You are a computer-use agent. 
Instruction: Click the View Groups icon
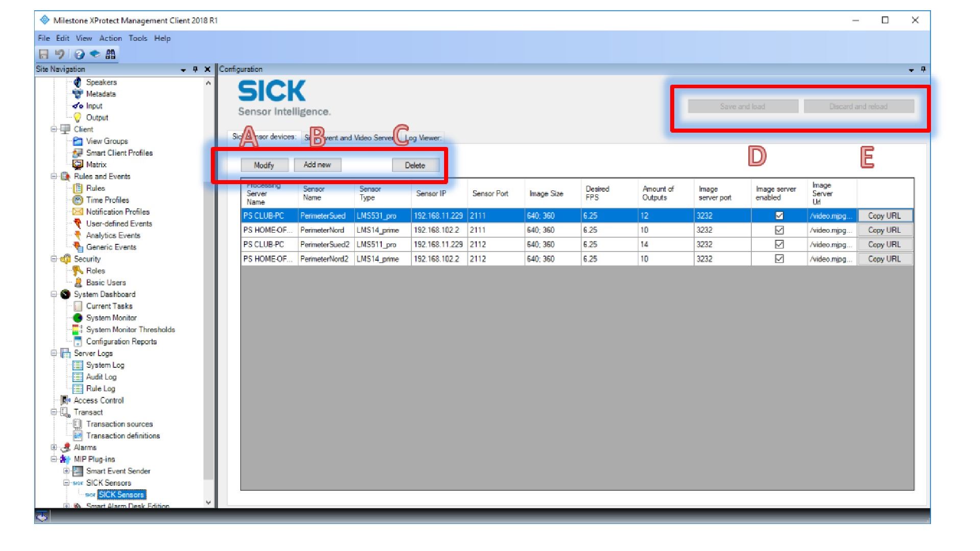78,141
